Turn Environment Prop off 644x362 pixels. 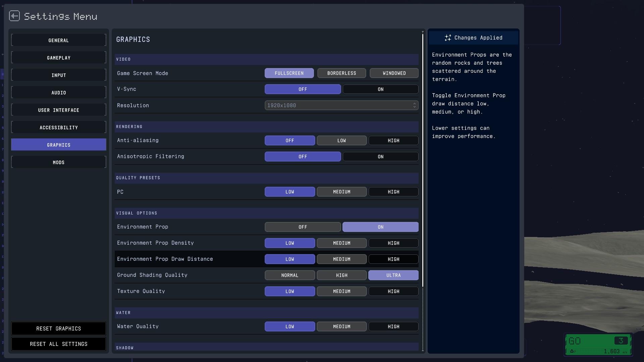303,227
